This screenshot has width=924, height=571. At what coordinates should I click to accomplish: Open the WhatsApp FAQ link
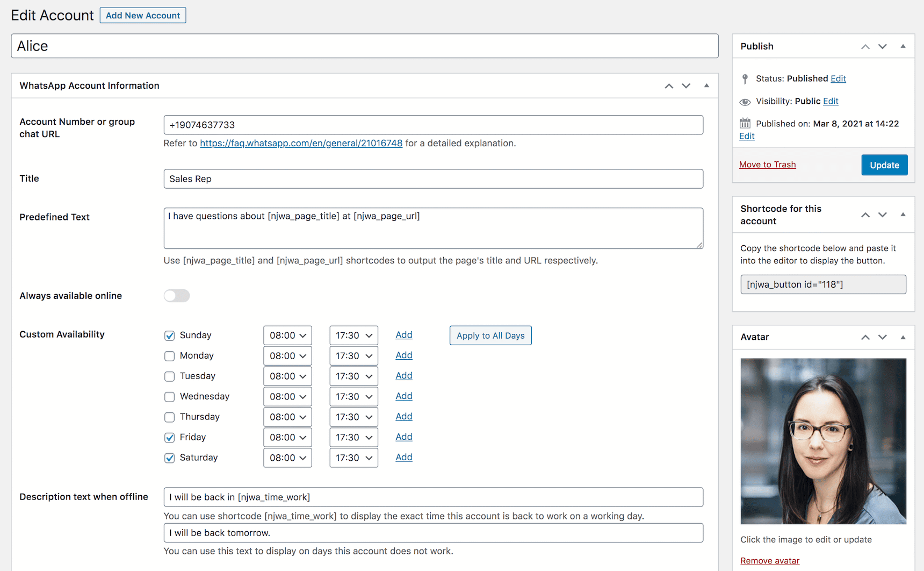tap(301, 143)
